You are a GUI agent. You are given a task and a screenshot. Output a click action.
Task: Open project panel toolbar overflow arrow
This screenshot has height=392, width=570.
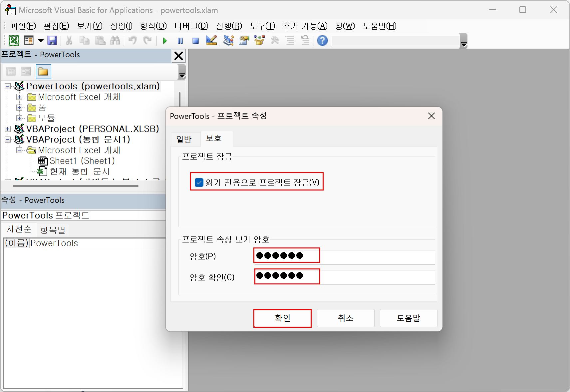pyautogui.click(x=182, y=72)
